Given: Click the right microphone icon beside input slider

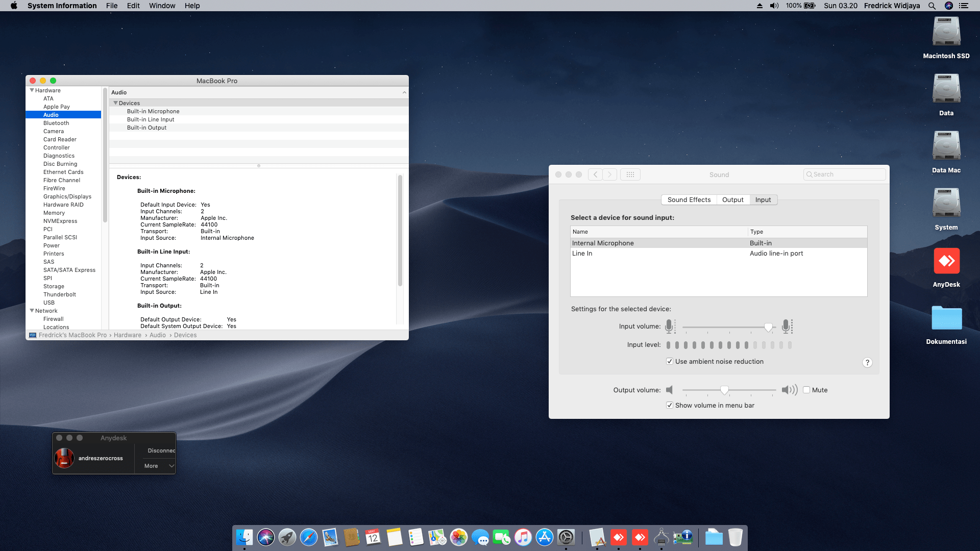Looking at the screenshot, I should pyautogui.click(x=787, y=326).
